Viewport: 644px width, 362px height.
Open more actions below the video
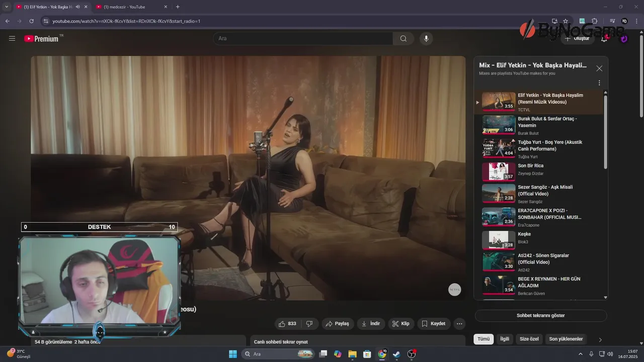pyautogui.click(x=459, y=324)
